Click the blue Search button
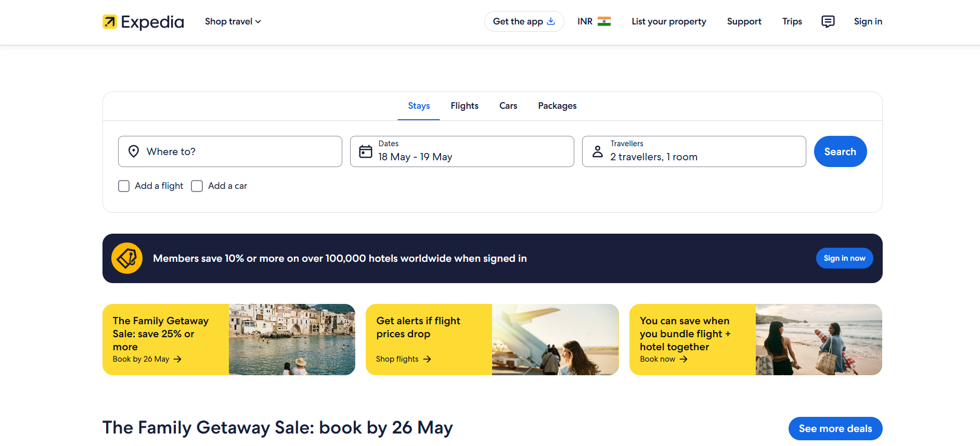Viewport: 980px width, 446px height. tap(840, 151)
